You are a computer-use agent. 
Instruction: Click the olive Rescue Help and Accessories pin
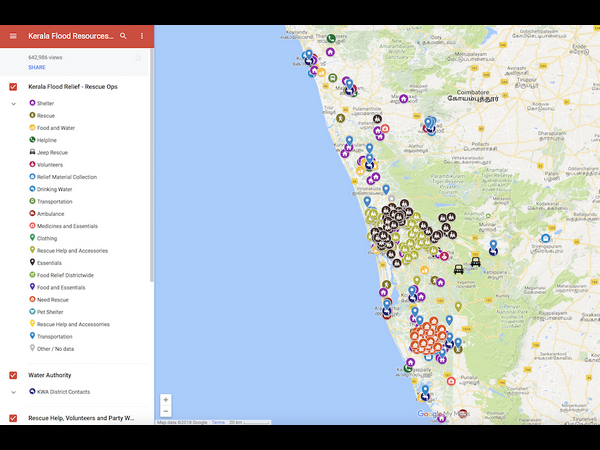(32, 250)
